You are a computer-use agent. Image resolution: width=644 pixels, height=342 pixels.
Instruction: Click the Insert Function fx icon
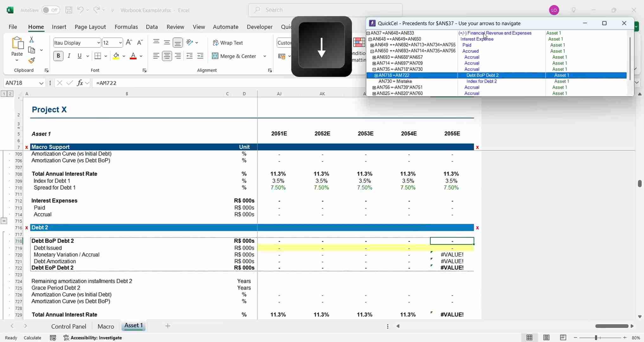tap(80, 83)
